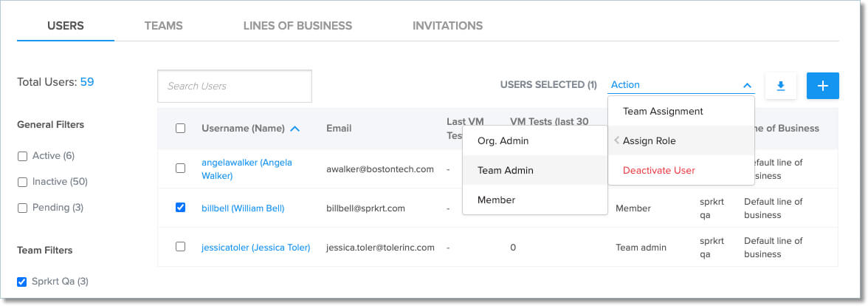Enable the Active (6) filter
The height and width of the screenshot is (306, 868).
click(22, 156)
